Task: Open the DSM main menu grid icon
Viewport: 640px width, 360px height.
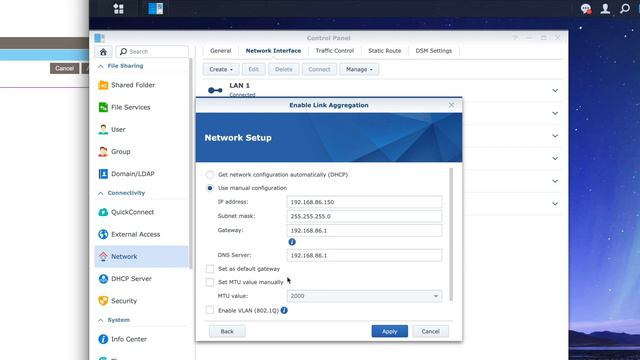Action: tap(118, 9)
